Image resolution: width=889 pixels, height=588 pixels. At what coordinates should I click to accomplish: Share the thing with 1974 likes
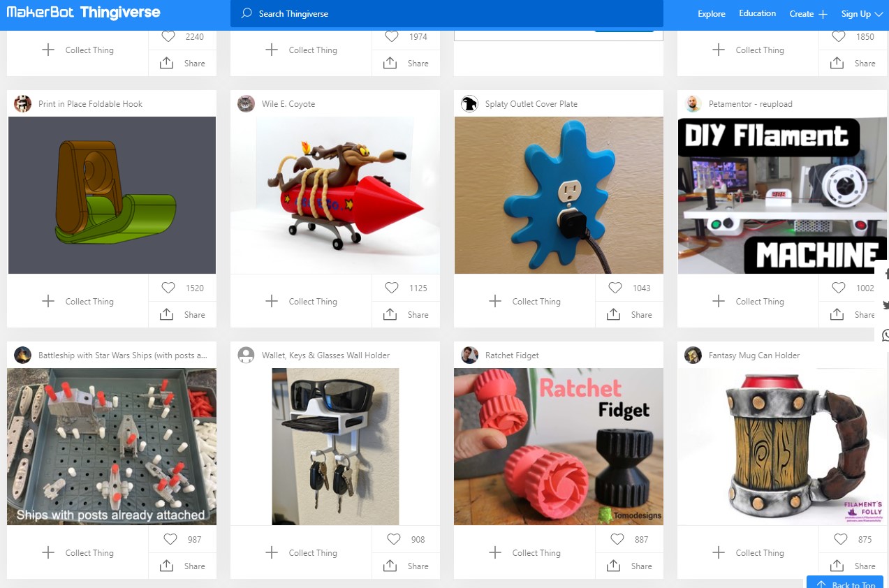[x=406, y=63]
